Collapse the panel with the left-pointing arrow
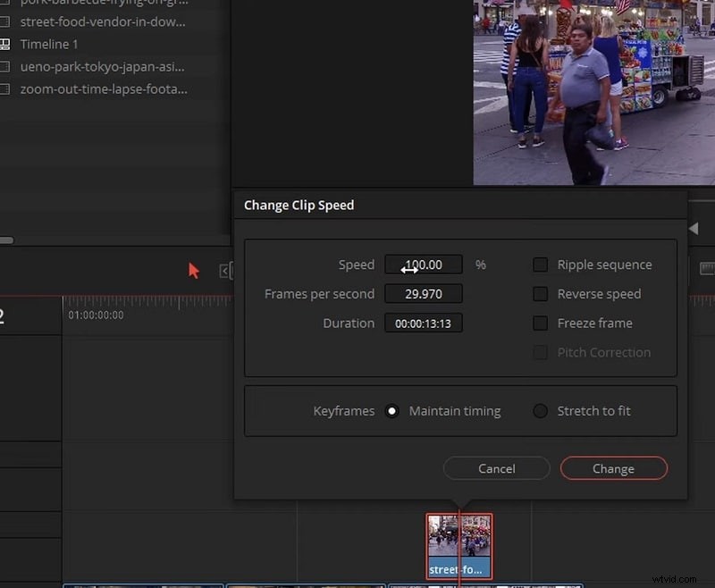The image size is (715, 588). pyautogui.click(x=694, y=228)
